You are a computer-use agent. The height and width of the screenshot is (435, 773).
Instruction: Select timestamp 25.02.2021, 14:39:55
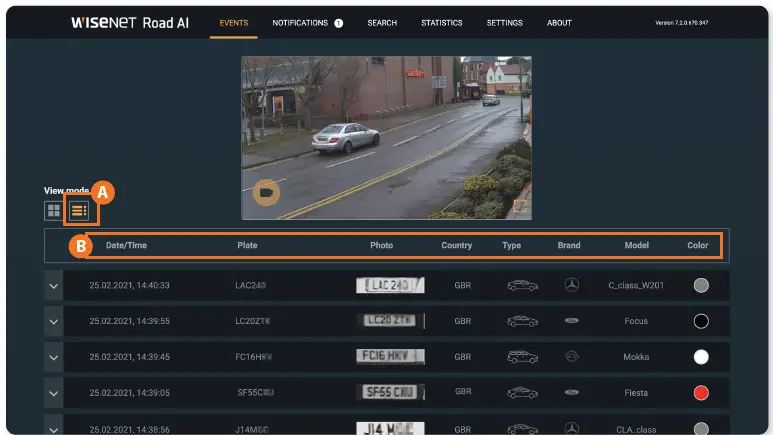(129, 321)
